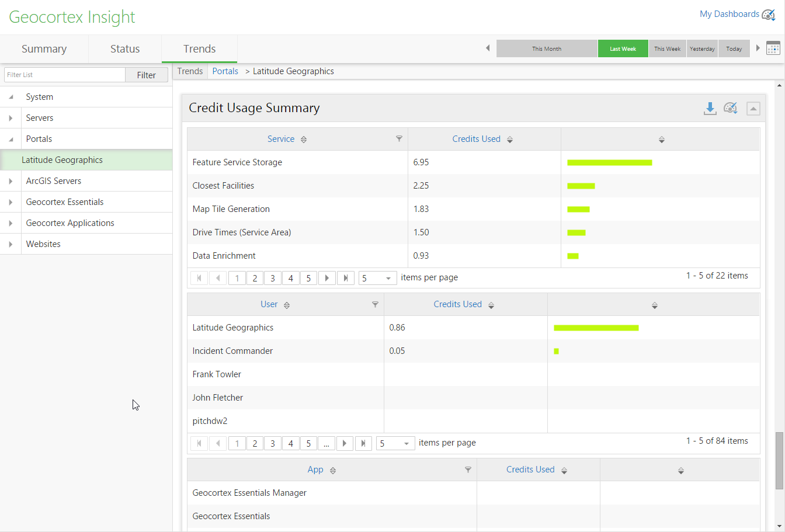Sort User table by bar column
The height and width of the screenshot is (532, 785).
tap(654, 305)
